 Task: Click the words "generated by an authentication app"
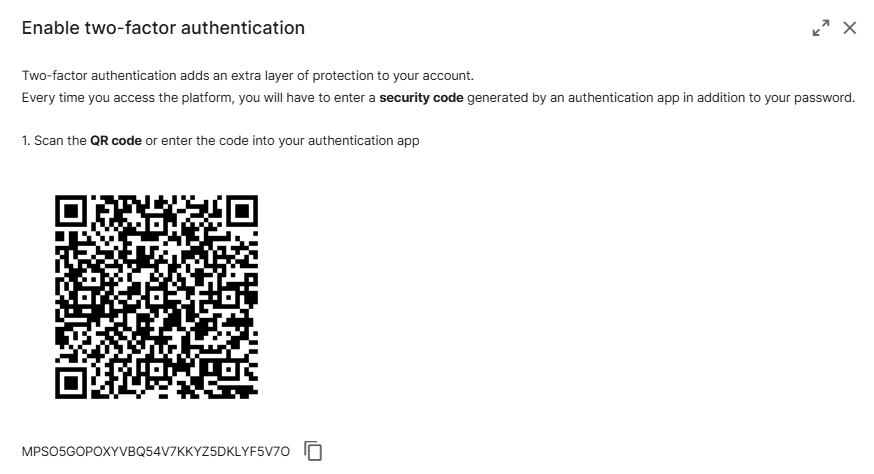tap(578, 98)
